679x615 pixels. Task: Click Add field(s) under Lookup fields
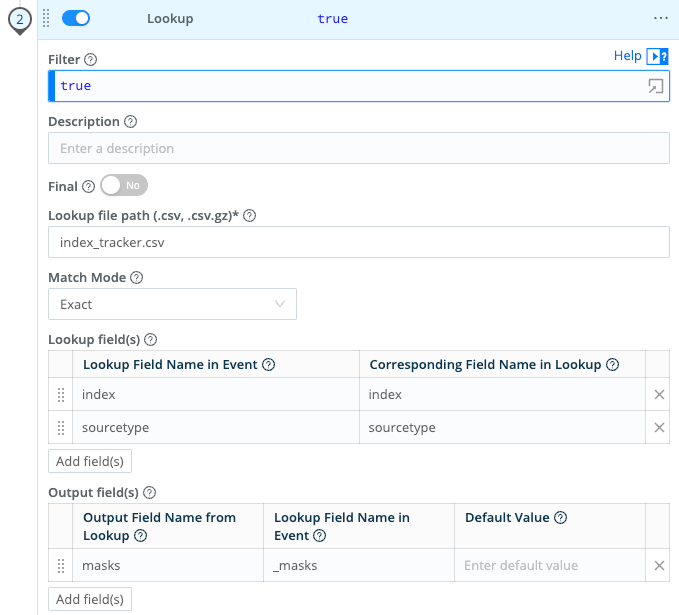click(x=90, y=461)
